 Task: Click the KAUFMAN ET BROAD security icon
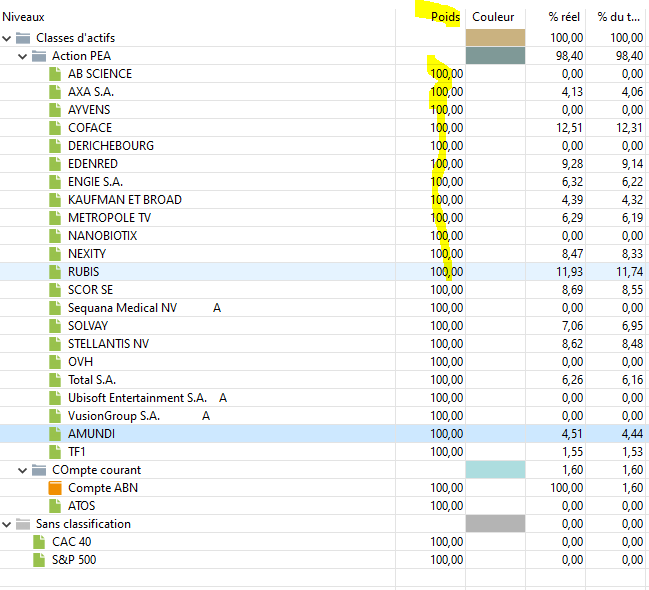point(55,200)
